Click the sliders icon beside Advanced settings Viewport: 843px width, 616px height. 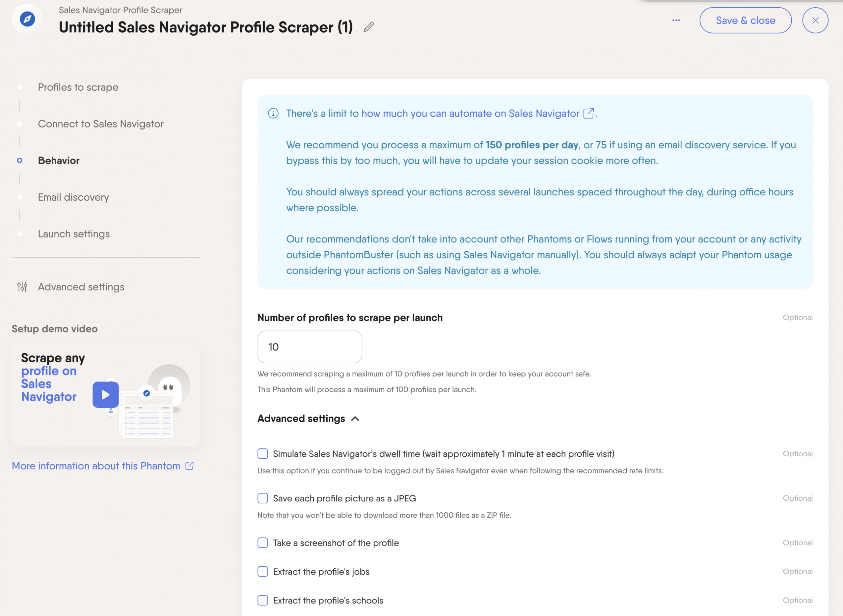[x=22, y=286]
